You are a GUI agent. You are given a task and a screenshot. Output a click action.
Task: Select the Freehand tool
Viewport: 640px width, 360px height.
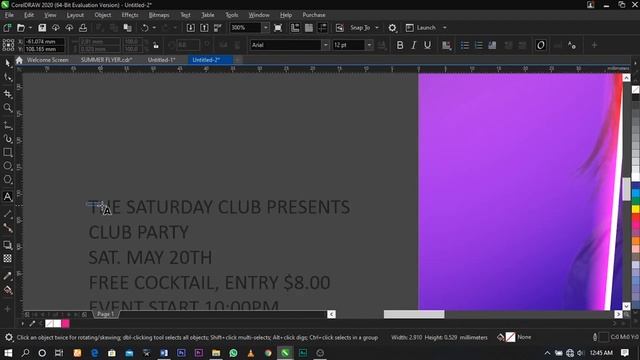pos(7,125)
